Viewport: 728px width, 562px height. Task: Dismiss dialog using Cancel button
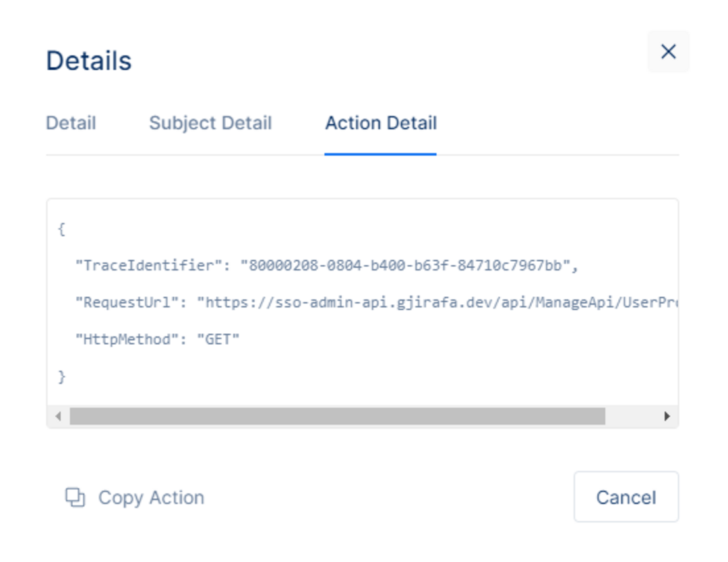[626, 497]
